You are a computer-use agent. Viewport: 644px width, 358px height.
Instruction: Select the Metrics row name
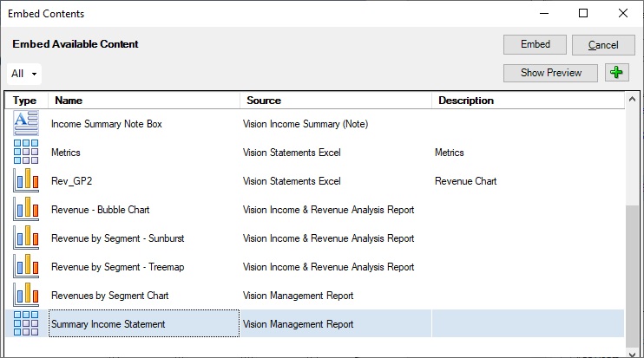66,153
